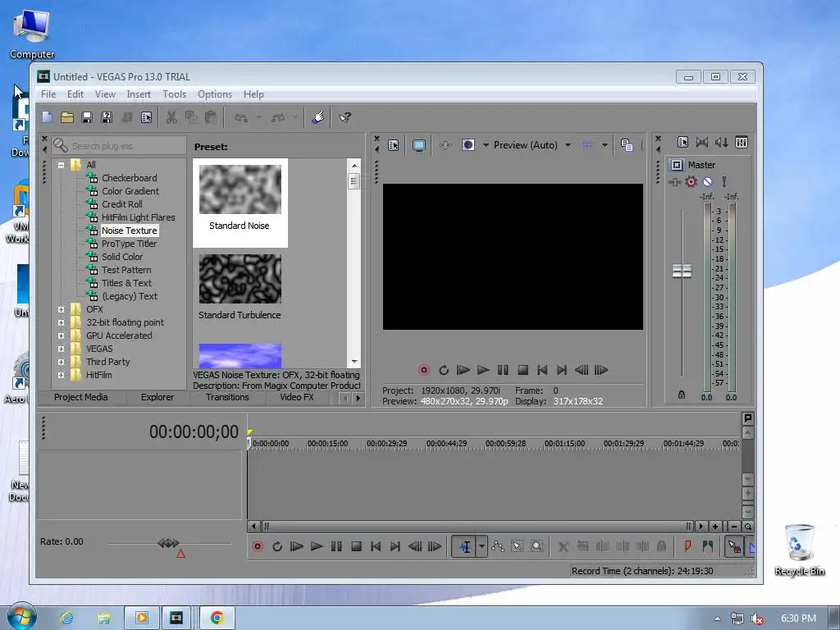Image resolution: width=840 pixels, height=630 pixels.
Task: Switch to the Video FX tab
Action: click(x=297, y=397)
